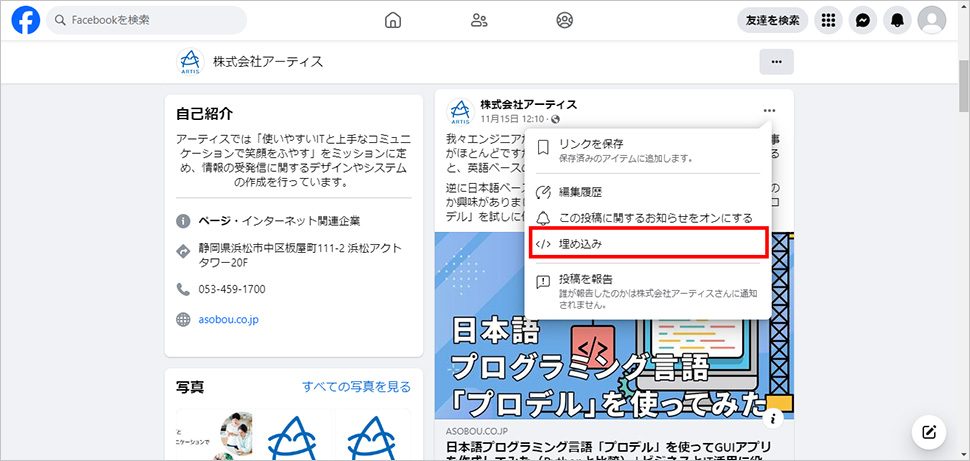The width and height of the screenshot is (970, 461).
Task: Click the new message compose icon
Action: tap(929, 432)
